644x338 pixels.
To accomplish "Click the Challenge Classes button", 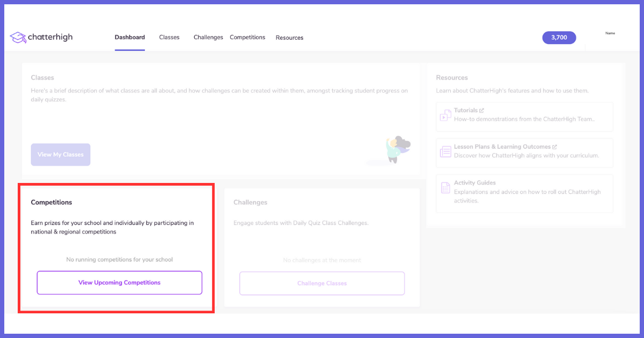I will 321,283.
